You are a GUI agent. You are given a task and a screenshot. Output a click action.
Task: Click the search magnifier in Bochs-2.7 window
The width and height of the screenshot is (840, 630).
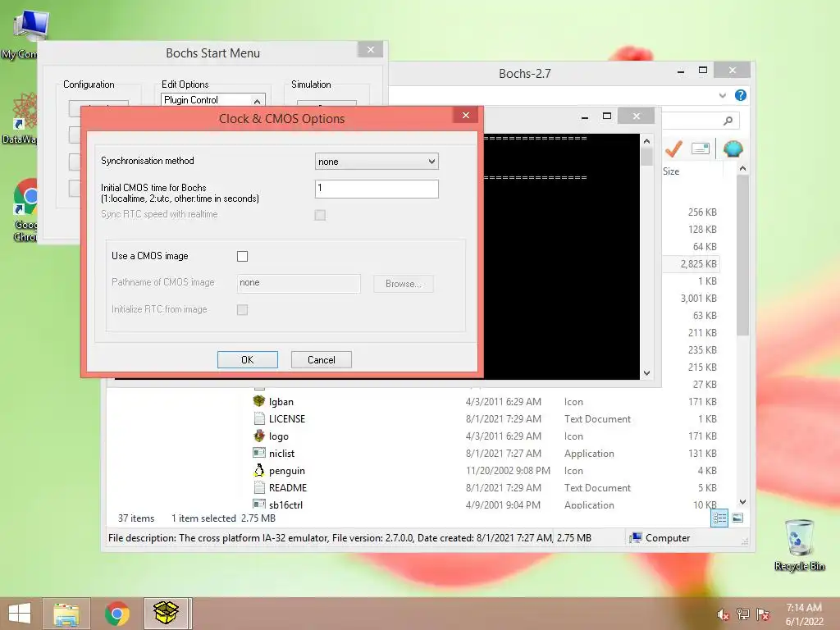tap(728, 121)
